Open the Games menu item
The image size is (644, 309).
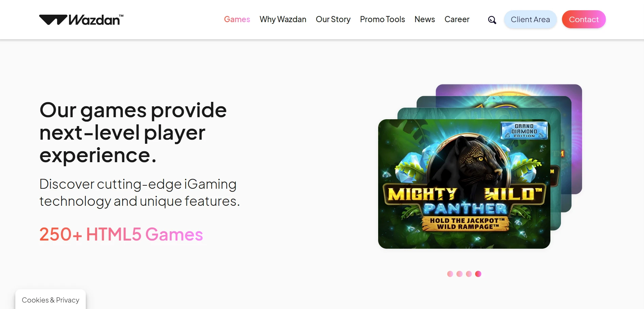(237, 19)
